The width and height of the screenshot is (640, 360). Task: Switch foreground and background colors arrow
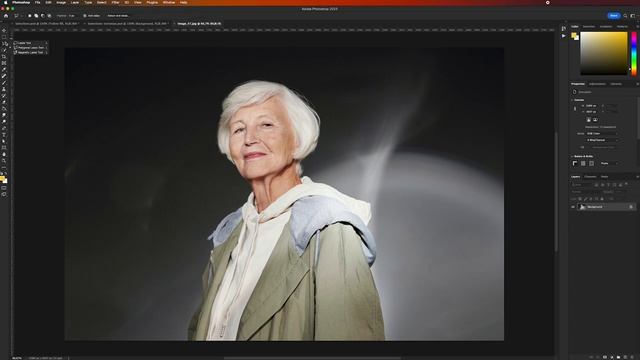coord(6,173)
